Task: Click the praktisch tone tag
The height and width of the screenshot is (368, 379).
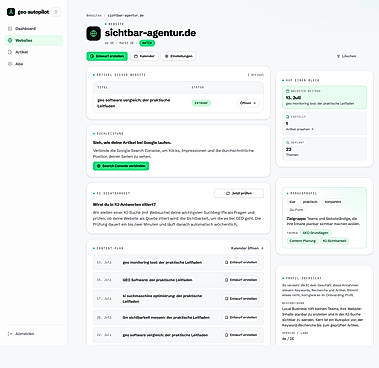Action: coord(310,202)
